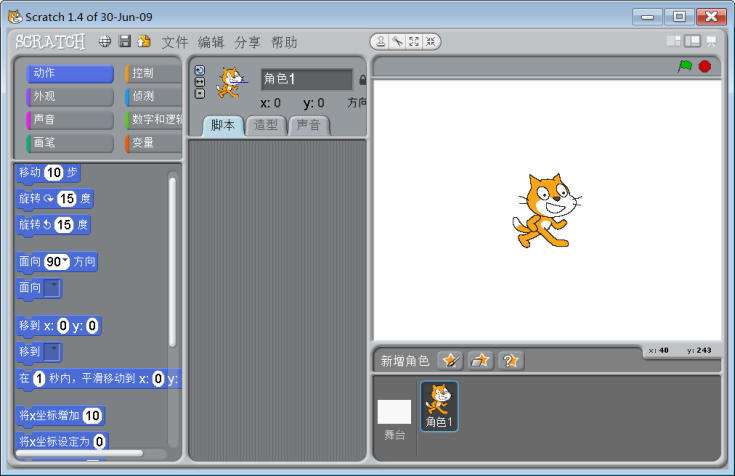The image size is (735, 476).
Task: Open the language globe icon
Action: point(105,42)
